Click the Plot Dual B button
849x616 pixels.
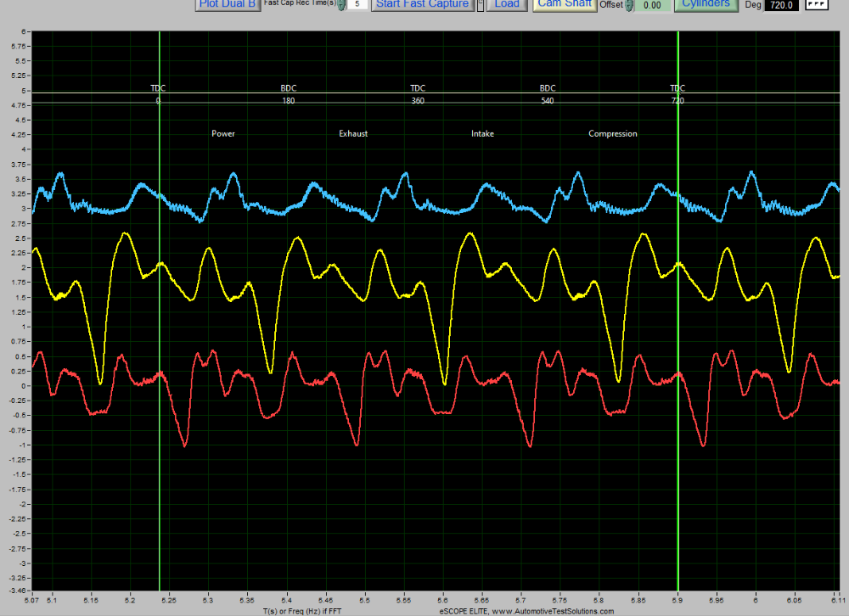(x=228, y=4)
